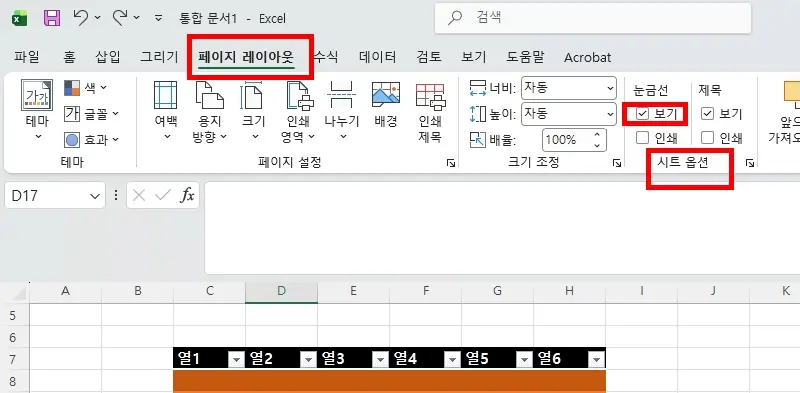800x393 pixels.
Task: Switch to the 데이터 tab
Action: pos(378,57)
